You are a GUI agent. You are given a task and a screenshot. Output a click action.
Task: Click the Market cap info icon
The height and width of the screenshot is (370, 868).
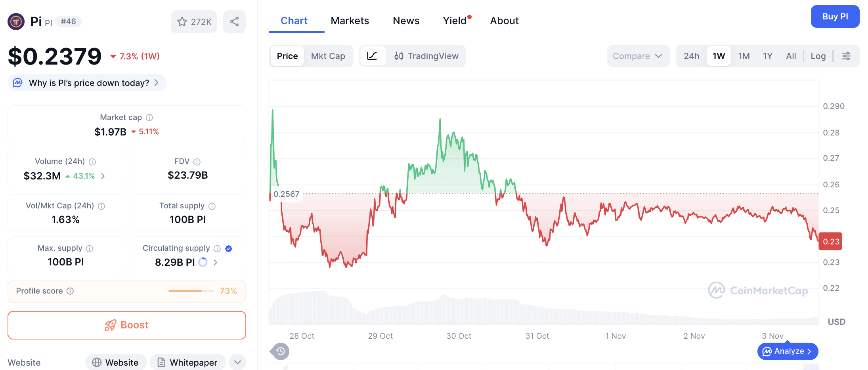(x=149, y=117)
